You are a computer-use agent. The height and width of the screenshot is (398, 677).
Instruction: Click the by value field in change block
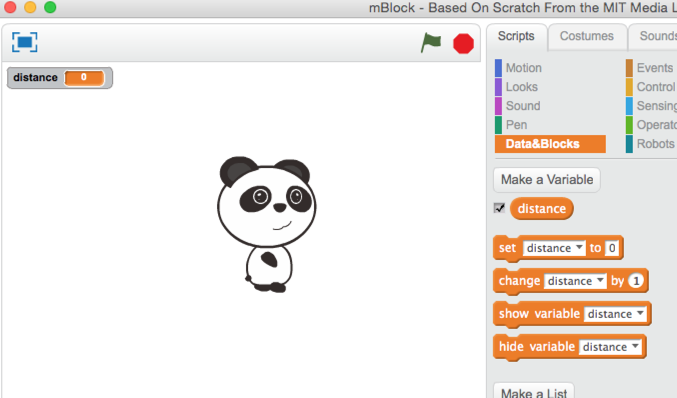pos(636,281)
